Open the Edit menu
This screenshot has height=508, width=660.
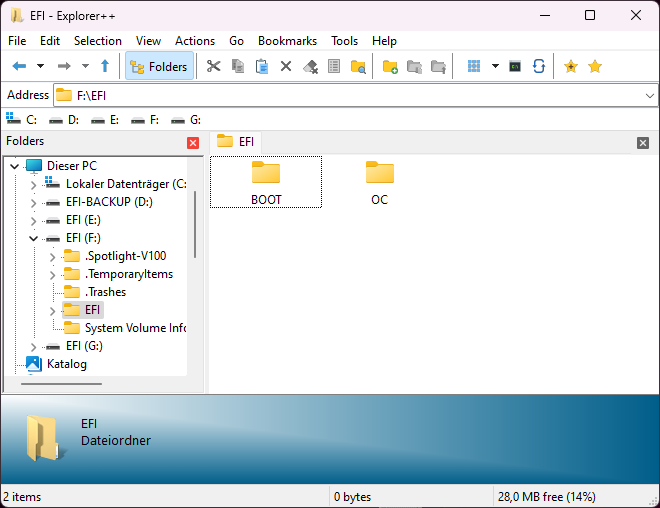50,41
